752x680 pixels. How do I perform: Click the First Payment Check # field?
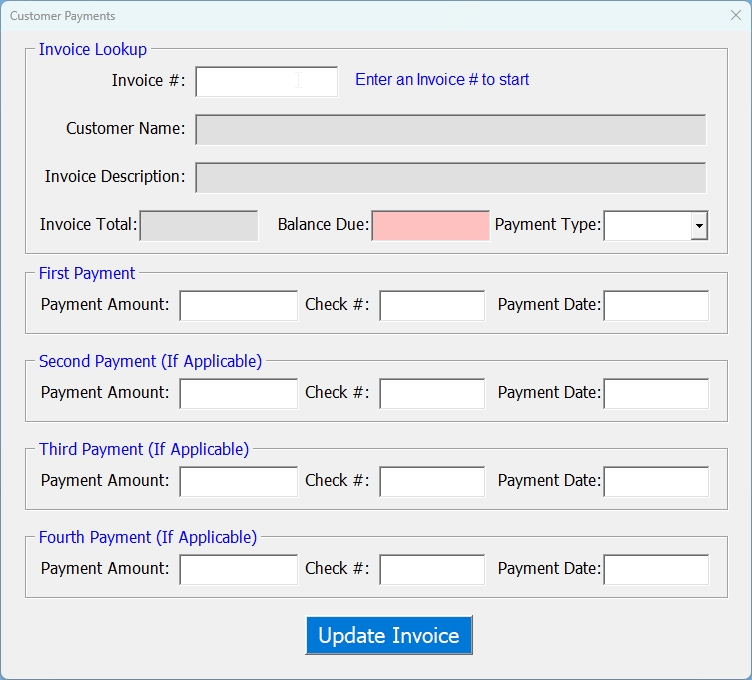[432, 306]
